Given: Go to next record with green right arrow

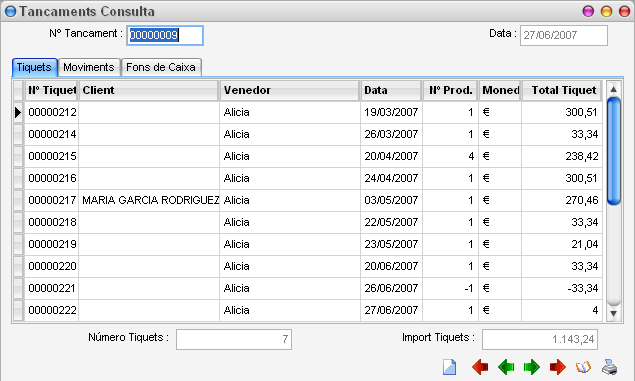Looking at the screenshot, I should 531,367.
